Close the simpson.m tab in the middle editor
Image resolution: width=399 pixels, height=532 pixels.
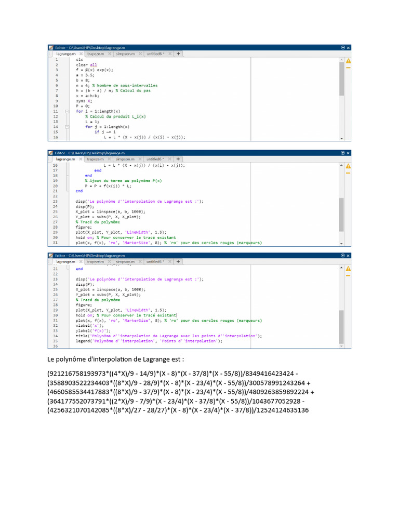(140, 159)
